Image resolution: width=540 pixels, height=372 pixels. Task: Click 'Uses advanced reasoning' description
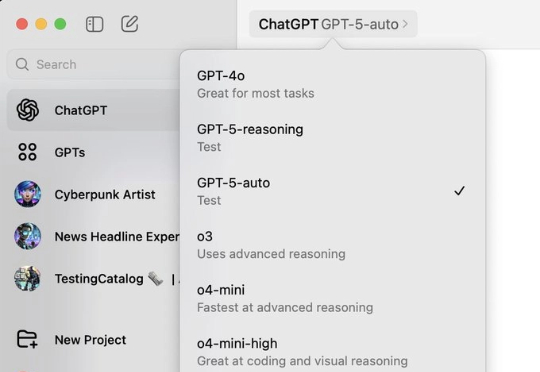pos(271,254)
